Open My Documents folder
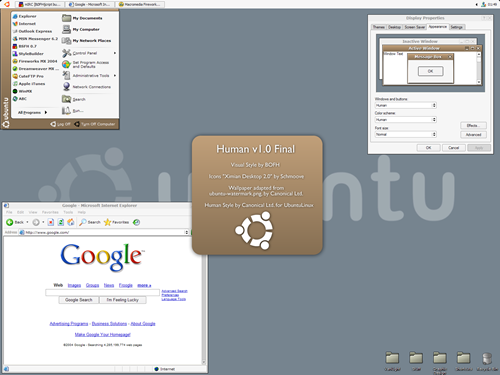Viewport: 500px width, 375px height. tap(82, 18)
